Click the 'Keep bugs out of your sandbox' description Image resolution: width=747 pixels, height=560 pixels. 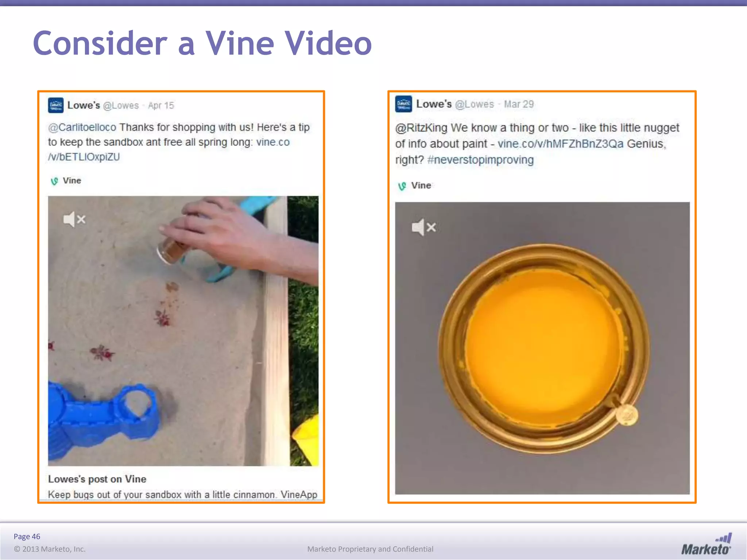[183, 495]
